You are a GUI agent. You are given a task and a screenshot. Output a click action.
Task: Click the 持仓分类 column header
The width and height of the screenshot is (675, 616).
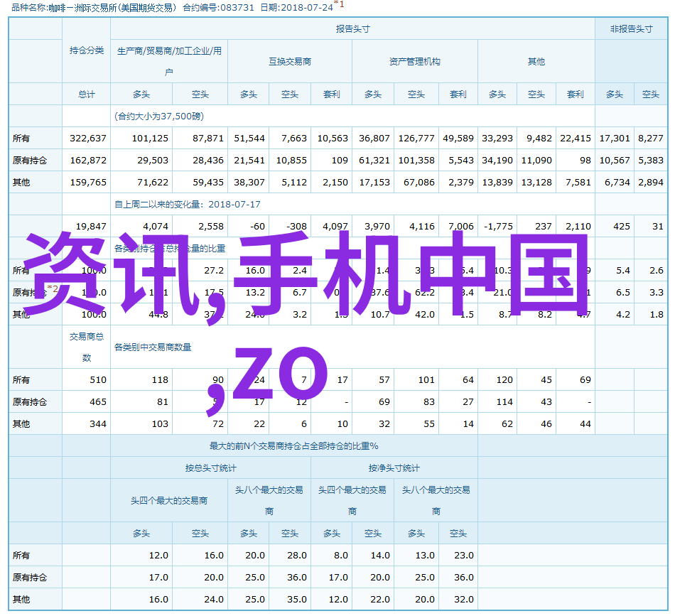87,50
